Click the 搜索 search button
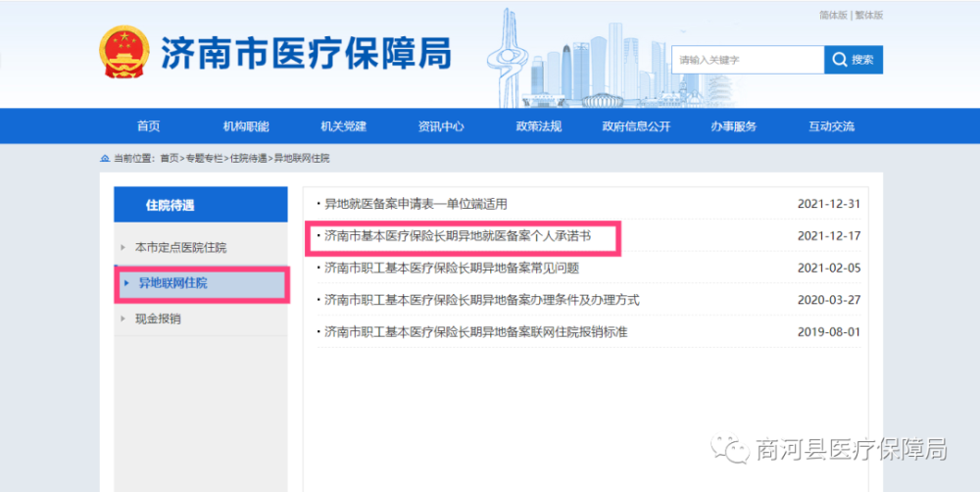The image size is (980, 492). pyautogui.click(x=854, y=60)
